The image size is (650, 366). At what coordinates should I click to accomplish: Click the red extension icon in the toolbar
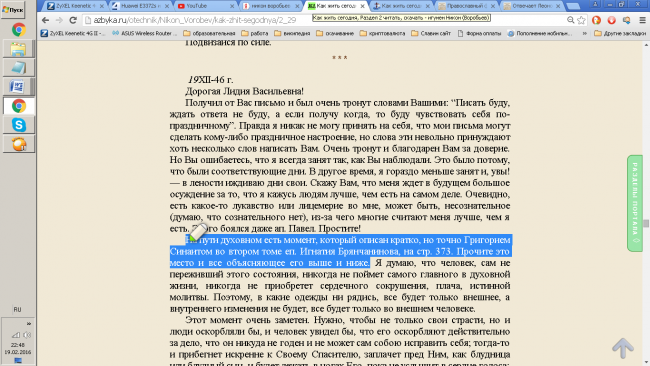(611, 20)
